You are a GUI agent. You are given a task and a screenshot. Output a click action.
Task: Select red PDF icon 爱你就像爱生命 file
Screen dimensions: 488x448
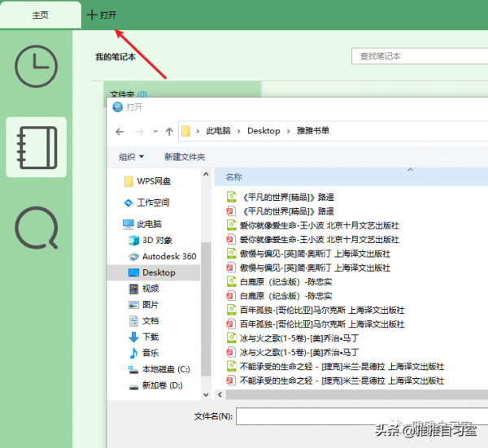pos(313,240)
